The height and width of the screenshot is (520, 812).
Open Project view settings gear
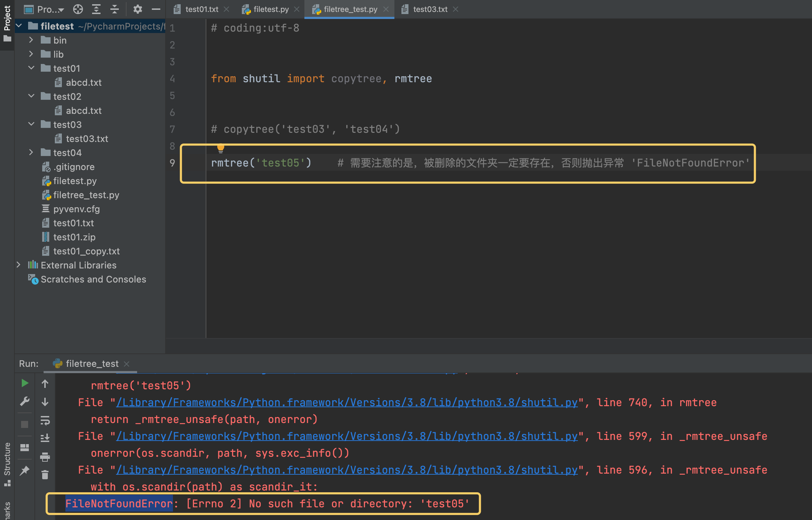coord(137,9)
